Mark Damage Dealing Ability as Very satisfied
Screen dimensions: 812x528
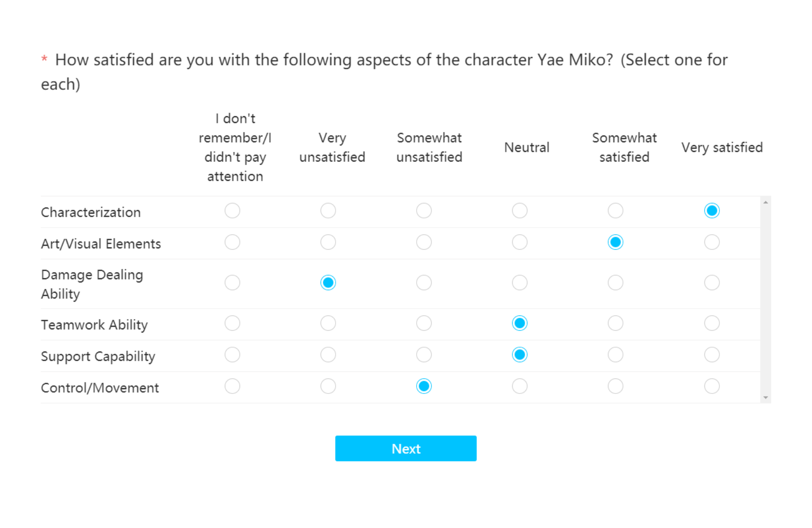711,283
